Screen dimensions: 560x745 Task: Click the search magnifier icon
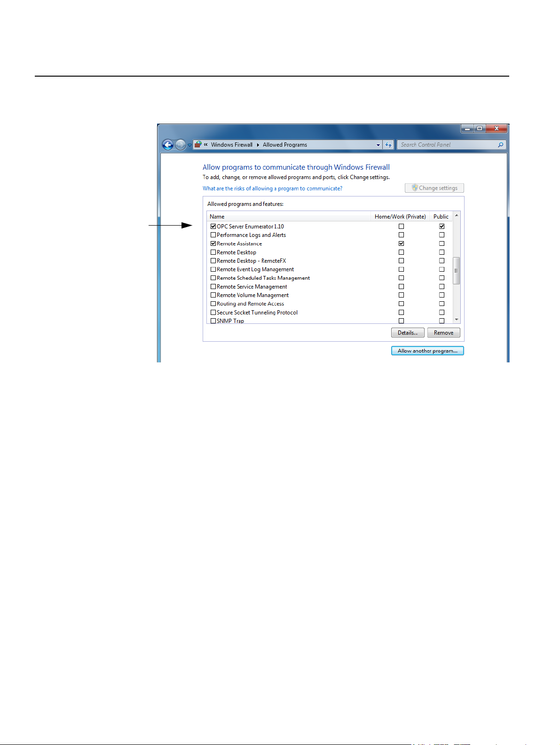pos(501,145)
